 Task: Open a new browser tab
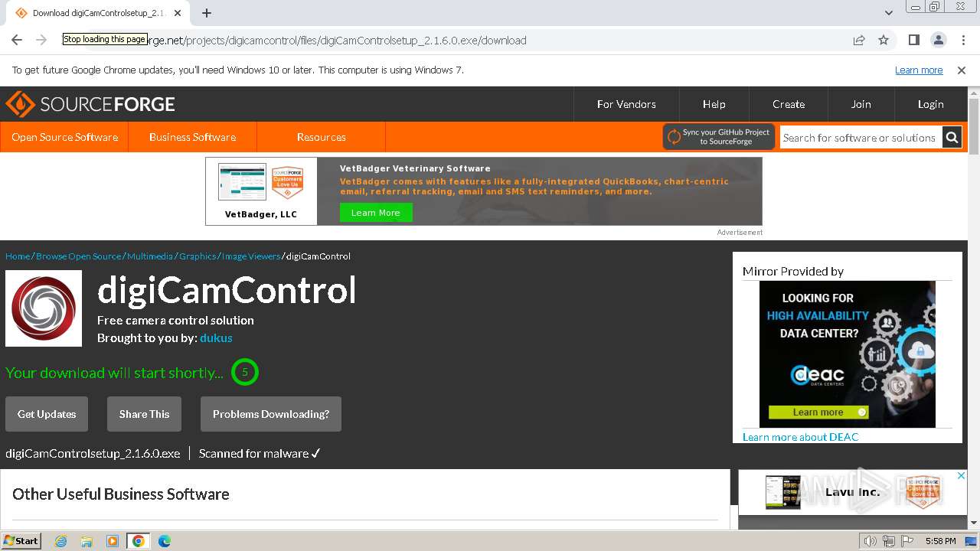coord(207,13)
